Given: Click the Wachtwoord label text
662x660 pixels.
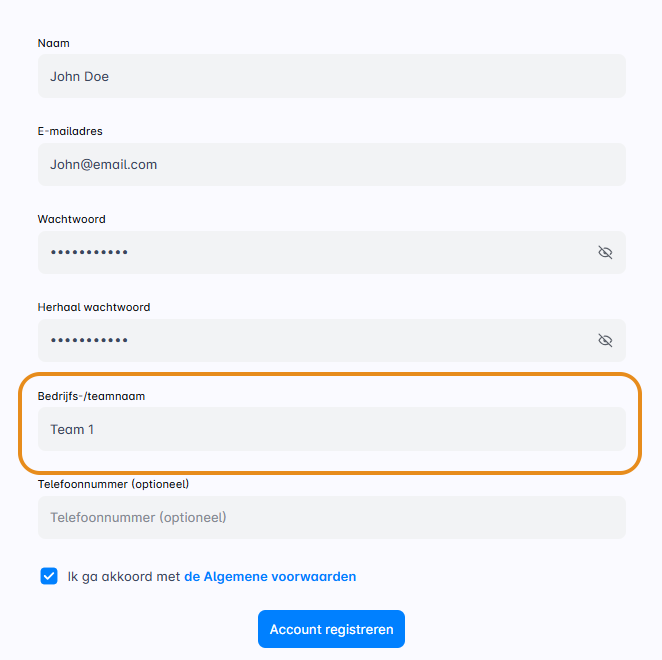Looking at the screenshot, I should 71,219.
